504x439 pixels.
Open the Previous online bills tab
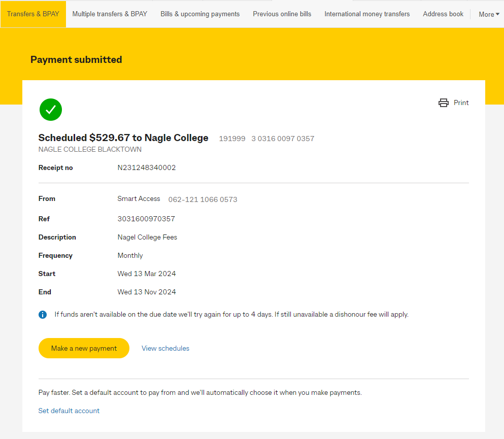[282, 14]
